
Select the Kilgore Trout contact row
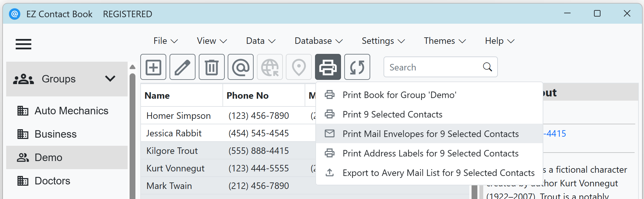[228, 151]
